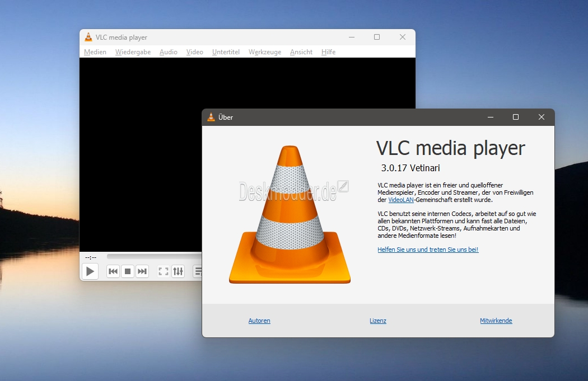Start playback with the Play button
Viewport: 588px width, 381px height.
pyautogui.click(x=90, y=271)
